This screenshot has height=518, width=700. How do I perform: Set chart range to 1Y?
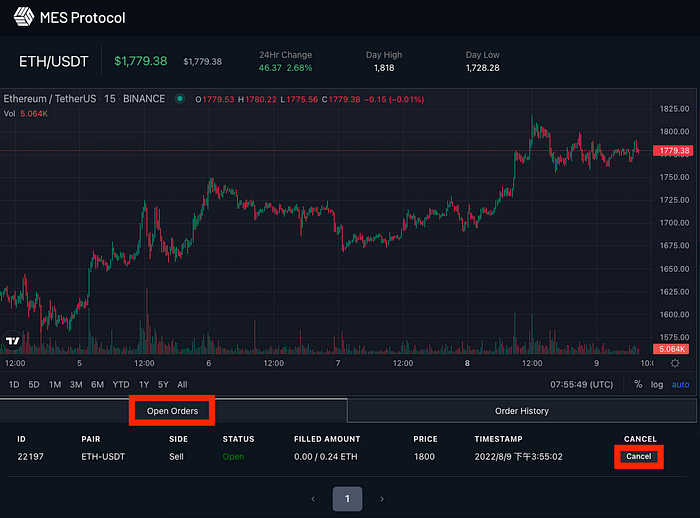coord(144,384)
